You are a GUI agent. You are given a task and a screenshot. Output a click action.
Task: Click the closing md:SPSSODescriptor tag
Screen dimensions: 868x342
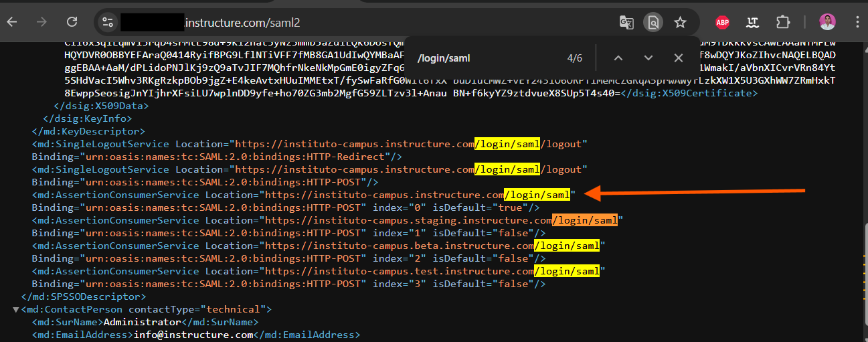coord(84,296)
